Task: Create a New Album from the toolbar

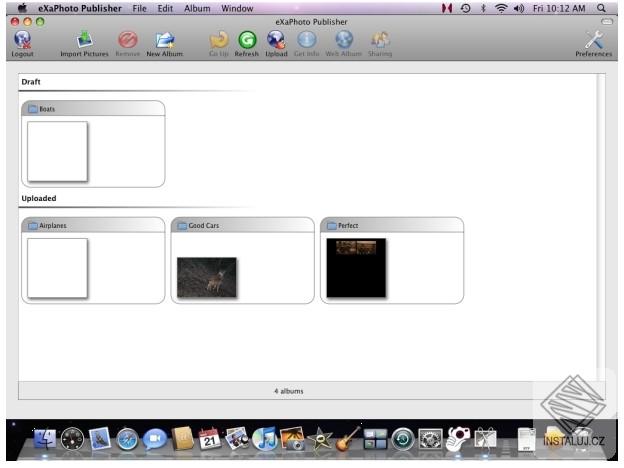Action: 165,43
